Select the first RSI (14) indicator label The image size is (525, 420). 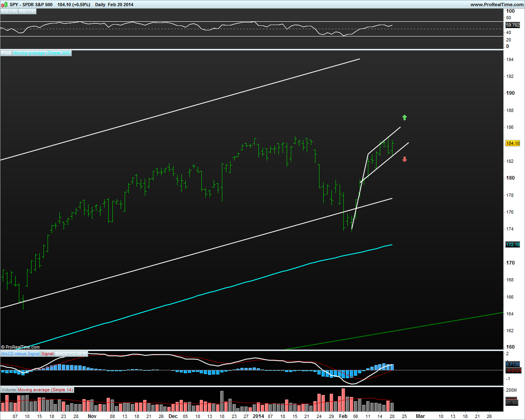pyautogui.click(x=9, y=11)
